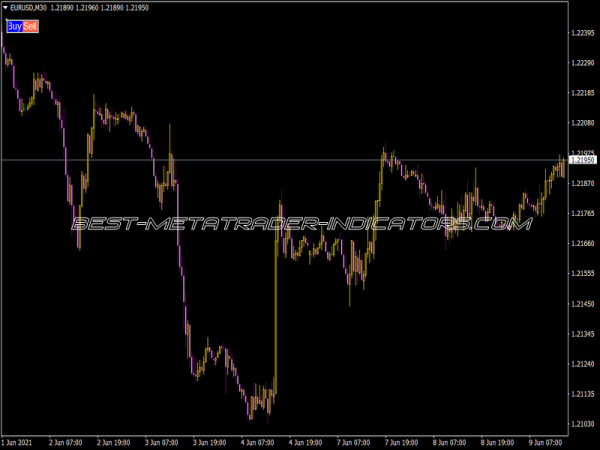Click the Best-MetaTrader-Indicators.com watermark
The width and height of the screenshot is (600, 450).
(300, 225)
